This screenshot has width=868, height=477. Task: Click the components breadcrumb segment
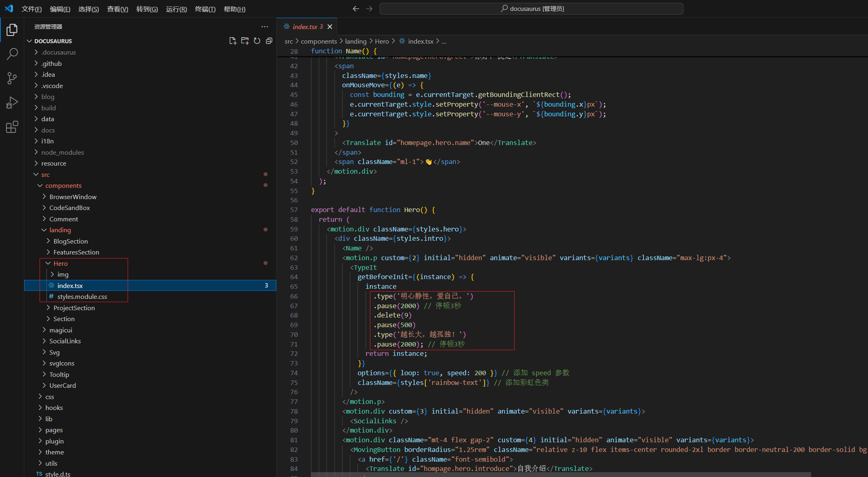click(319, 41)
